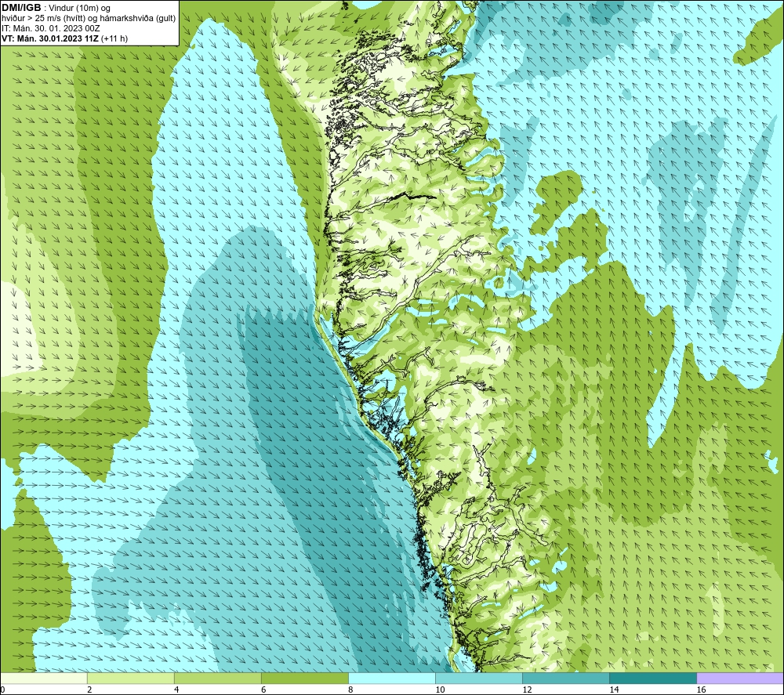Click the '8' scale label
784x695 pixels.
pos(350,690)
